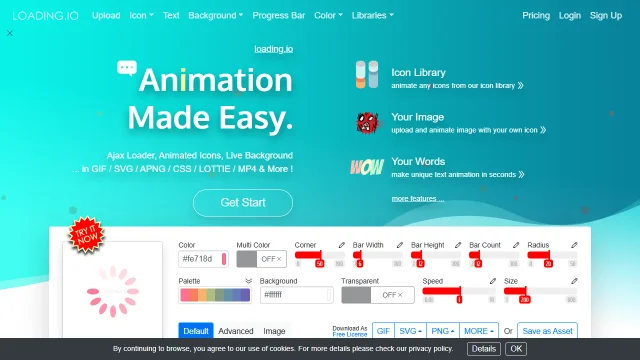This screenshot has height=360, width=640.
Task: Edit Size with pencil icon
Action: (574, 281)
